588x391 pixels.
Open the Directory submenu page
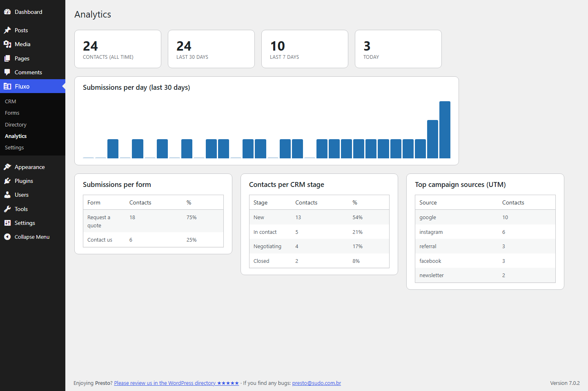pos(16,124)
